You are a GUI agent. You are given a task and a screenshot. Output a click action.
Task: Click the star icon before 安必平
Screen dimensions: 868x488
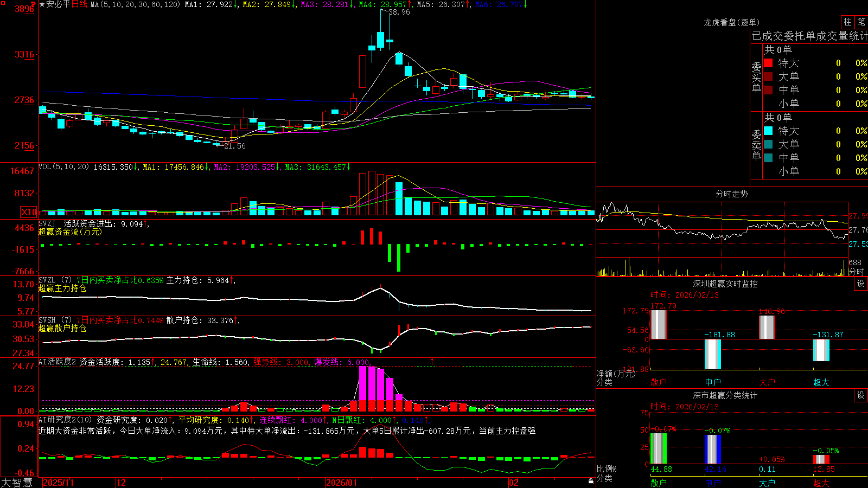(42, 4)
